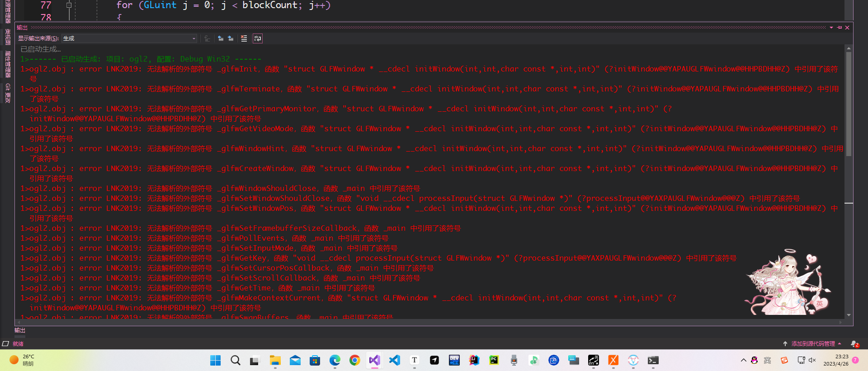
Task: Select the _glfwSetInputMode error line
Action: [209, 248]
